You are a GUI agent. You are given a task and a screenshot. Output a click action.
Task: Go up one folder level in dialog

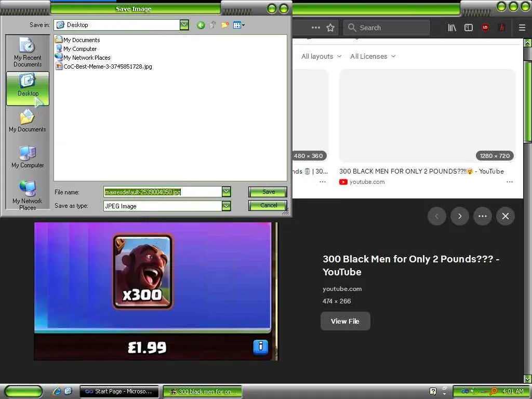[212, 25]
